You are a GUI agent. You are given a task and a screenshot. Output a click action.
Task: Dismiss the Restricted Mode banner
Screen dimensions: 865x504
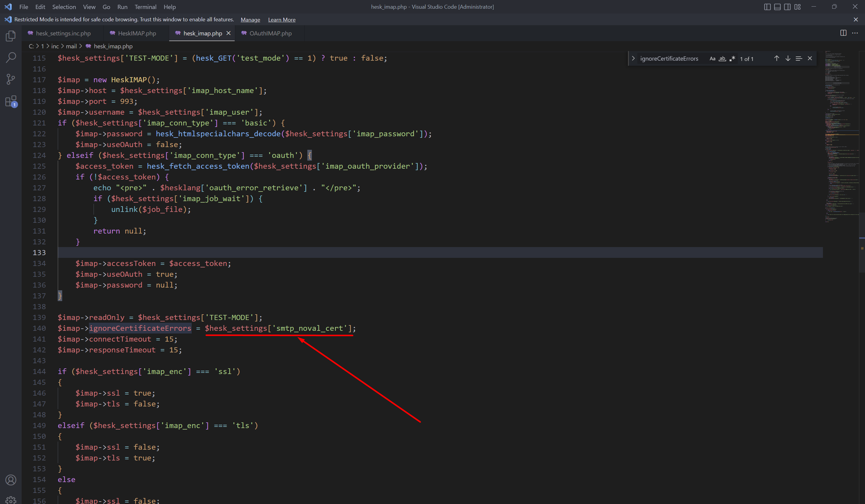(x=856, y=20)
